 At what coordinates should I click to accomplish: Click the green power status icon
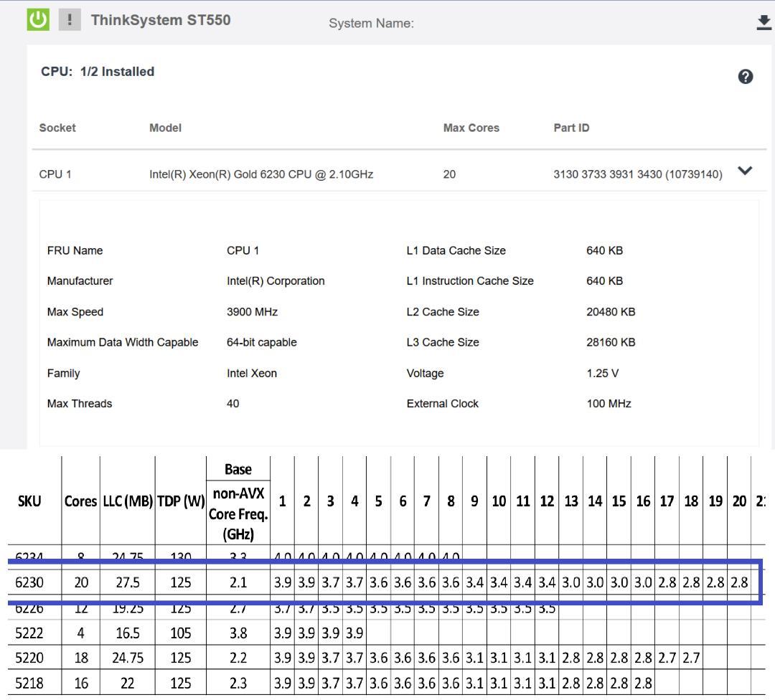(x=38, y=20)
